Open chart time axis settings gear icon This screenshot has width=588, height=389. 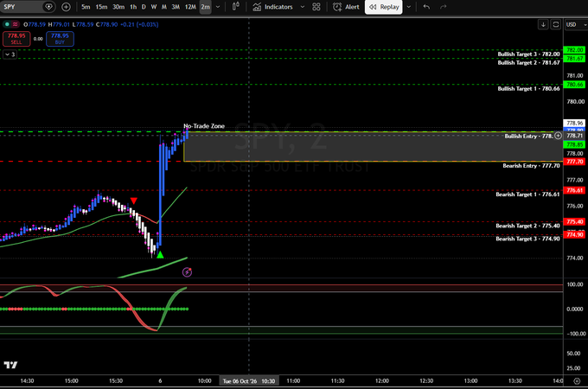(577, 381)
